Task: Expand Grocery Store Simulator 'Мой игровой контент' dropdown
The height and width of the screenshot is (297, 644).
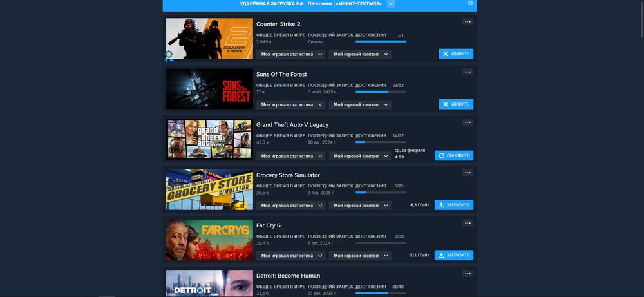Action: [x=360, y=206]
